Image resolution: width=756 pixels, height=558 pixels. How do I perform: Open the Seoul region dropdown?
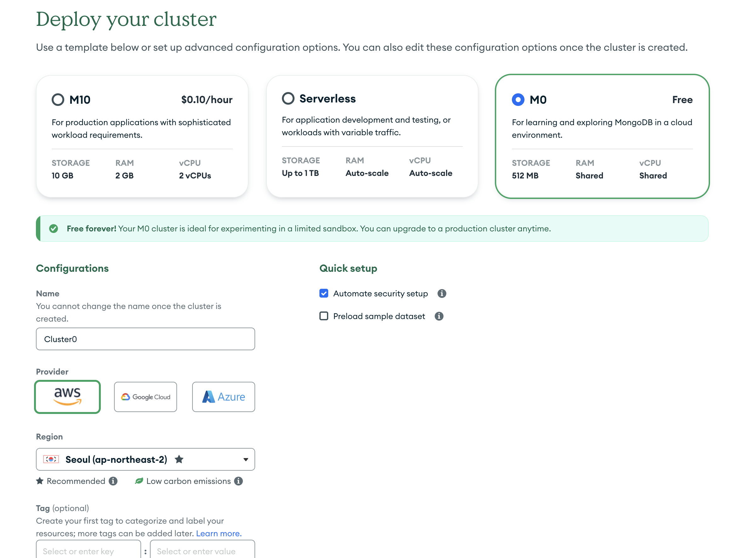(135, 459)
